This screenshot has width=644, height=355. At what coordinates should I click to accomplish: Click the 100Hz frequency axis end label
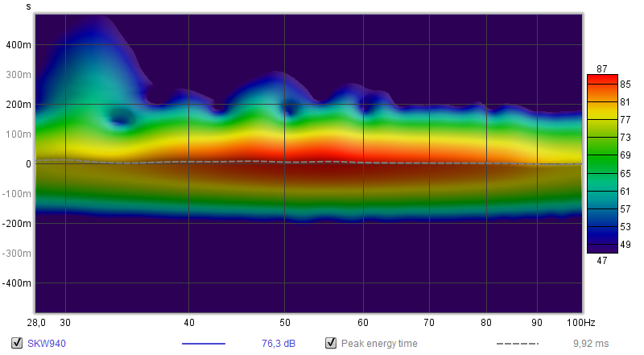point(580,323)
